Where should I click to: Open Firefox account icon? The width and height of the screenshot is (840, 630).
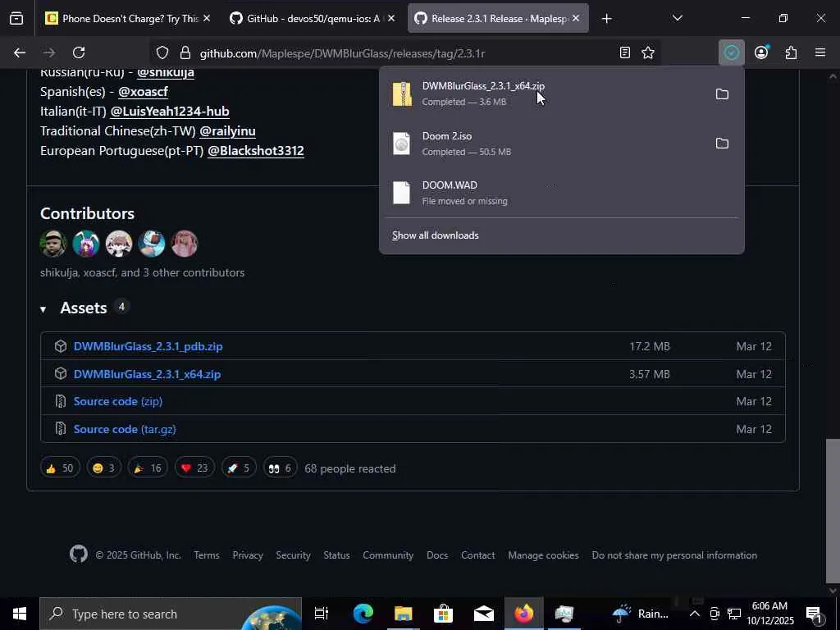coord(761,52)
